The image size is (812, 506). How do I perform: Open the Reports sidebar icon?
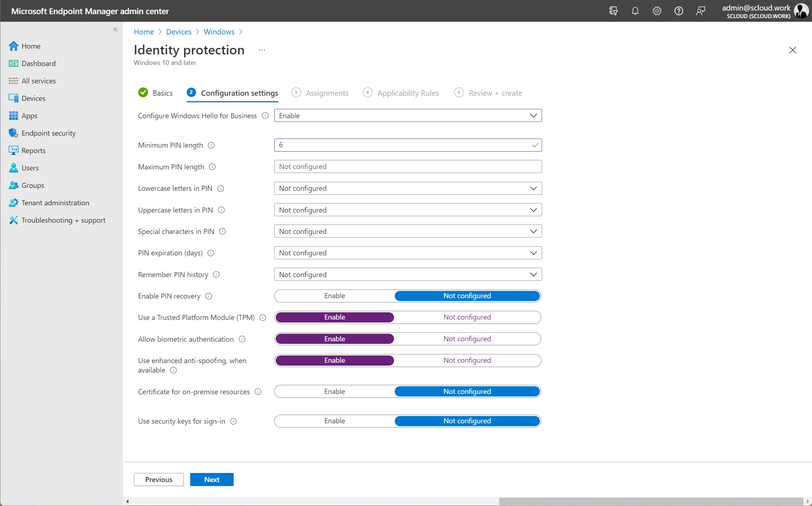pos(13,151)
